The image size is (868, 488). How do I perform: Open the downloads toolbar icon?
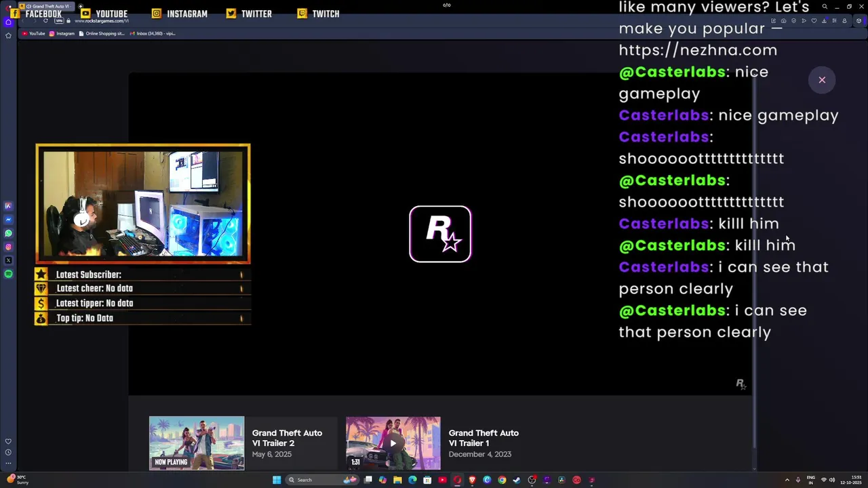pos(824,21)
